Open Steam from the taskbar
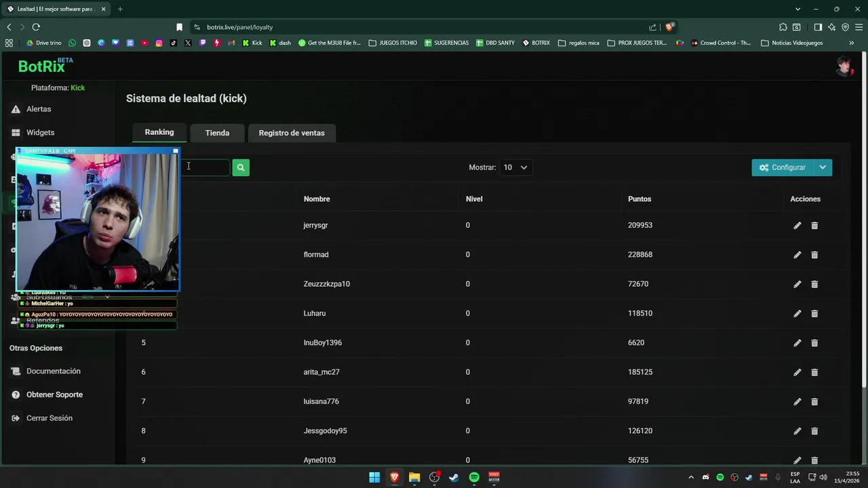The height and width of the screenshot is (488, 868). [x=454, y=477]
